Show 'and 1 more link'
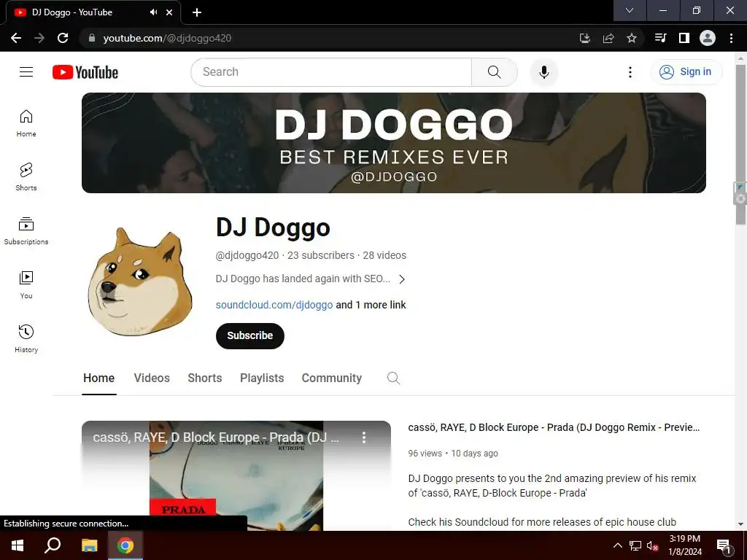The width and height of the screenshot is (747, 560). point(371,305)
